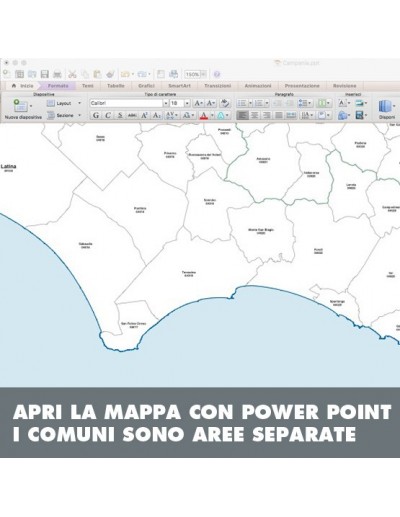Expand the Layout dropdown
The width and height of the screenshot is (400, 517).
click(79, 103)
